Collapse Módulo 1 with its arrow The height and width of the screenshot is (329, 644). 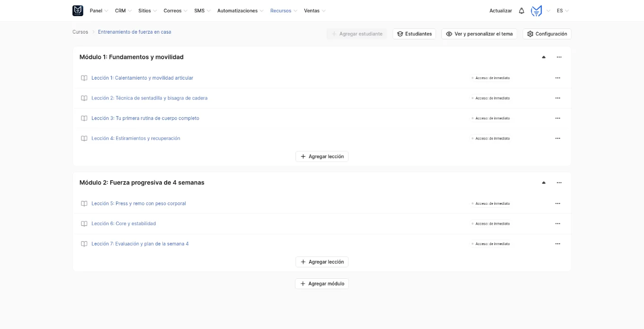[x=544, y=57]
